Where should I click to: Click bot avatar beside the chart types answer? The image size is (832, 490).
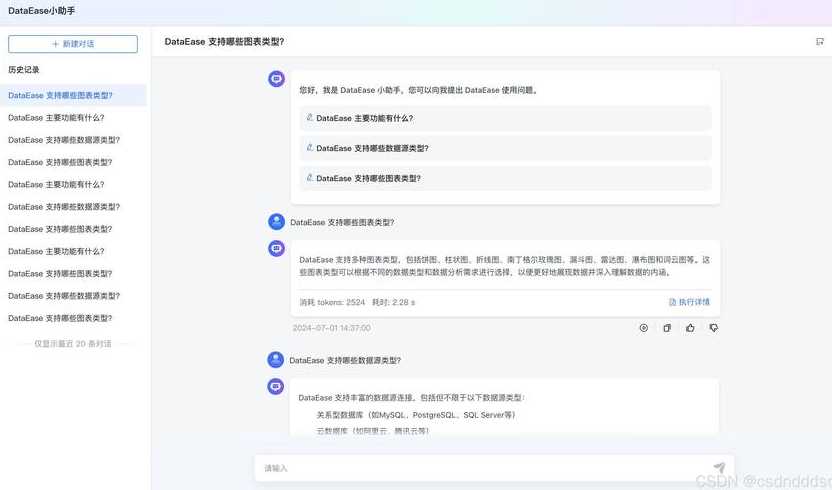point(276,248)
